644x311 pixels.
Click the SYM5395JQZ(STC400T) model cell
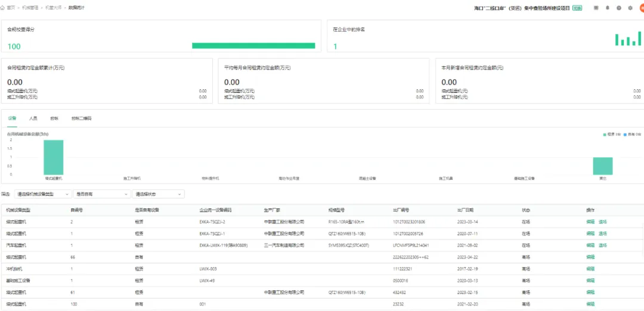(x=349, y=245)
